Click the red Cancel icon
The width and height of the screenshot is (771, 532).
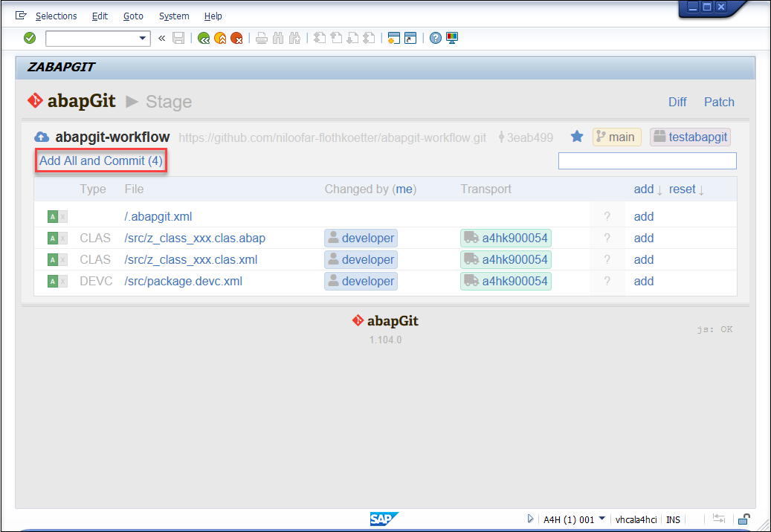[x=236, y=39]
